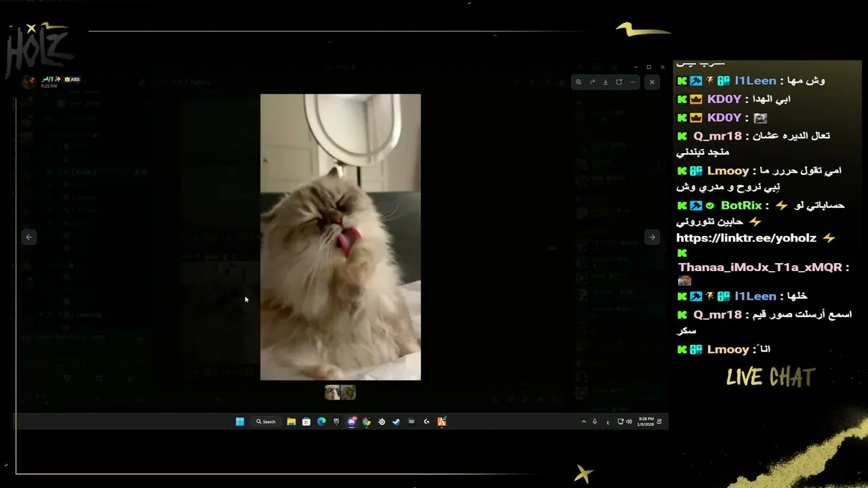
Task: Open the image in browser icon
Action: (x=619, y=82)
